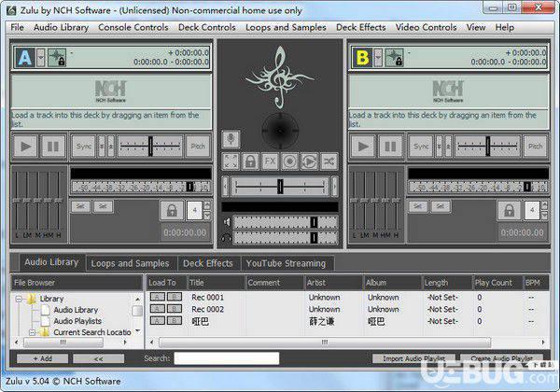Sort by the Play Count column header

[x=497, y=283]
